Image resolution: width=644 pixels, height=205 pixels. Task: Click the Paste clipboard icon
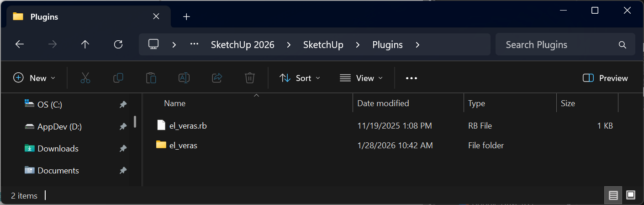coord(151,78)
